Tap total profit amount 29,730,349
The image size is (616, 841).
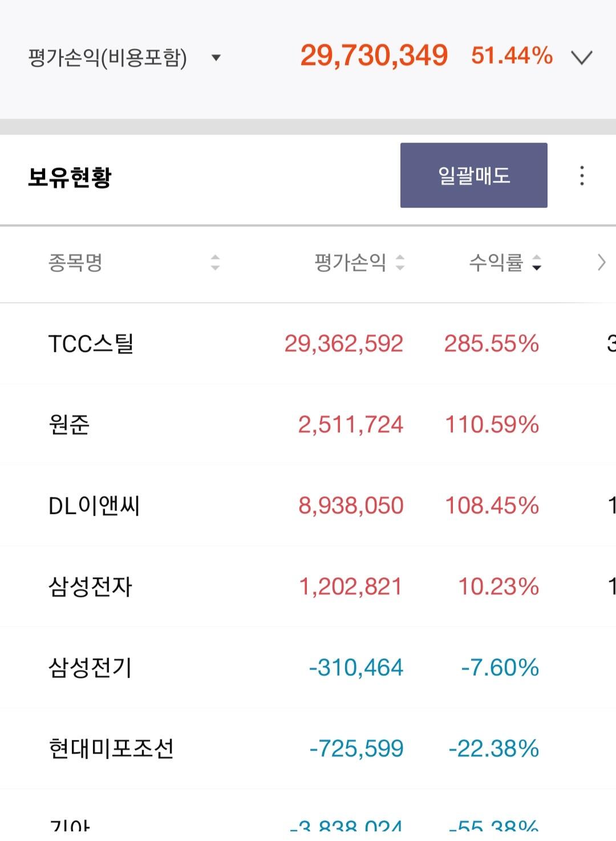374,56
